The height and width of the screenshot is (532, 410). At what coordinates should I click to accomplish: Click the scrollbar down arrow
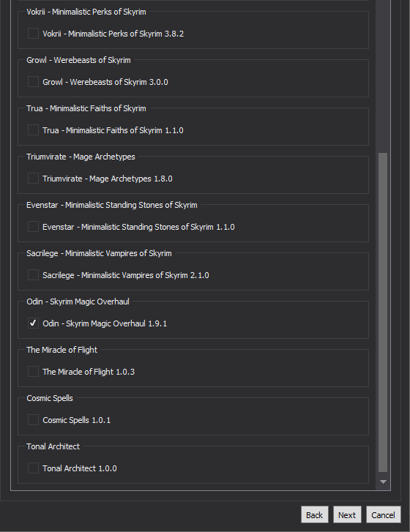(x=383, y=482)
